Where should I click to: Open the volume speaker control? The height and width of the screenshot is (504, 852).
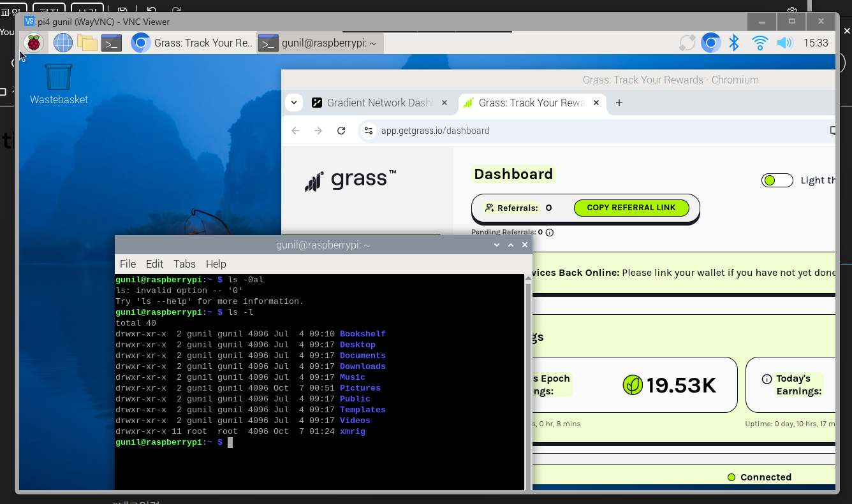click(784, 43)
